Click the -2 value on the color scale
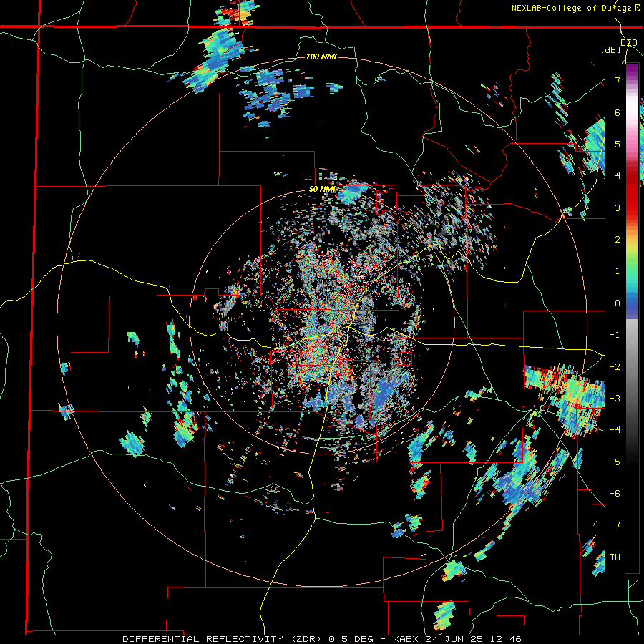The width and height of the screenshot is (644, 644). (615, 366)
